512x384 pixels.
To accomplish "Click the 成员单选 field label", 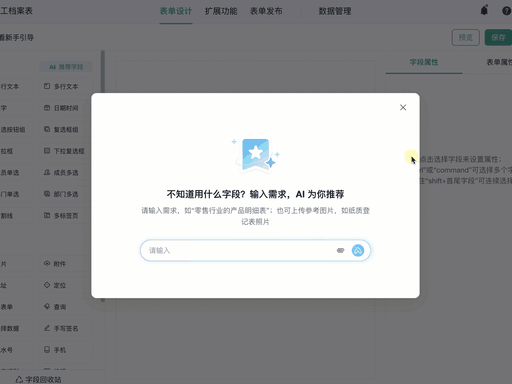I will click(x=10, y=173).
